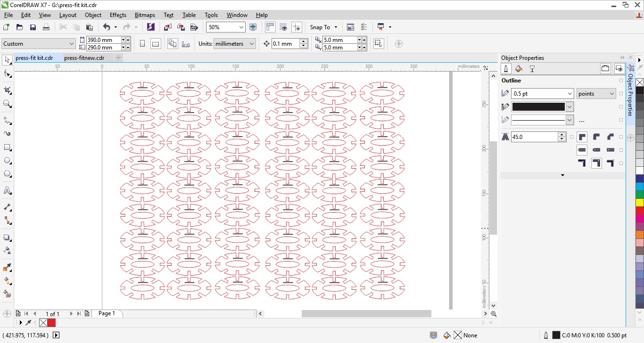Start a new document from the tab plus button
The width and height of the screenshot is (644, 343).
click(x=118, y=58)
